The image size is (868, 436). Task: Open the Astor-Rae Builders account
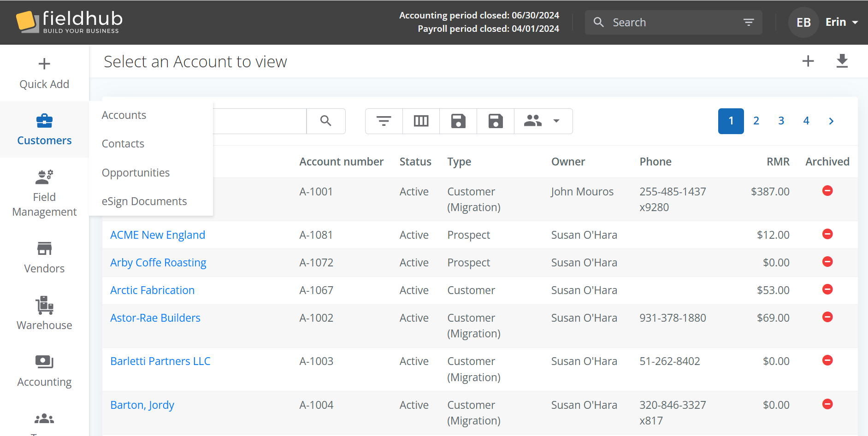155,318
